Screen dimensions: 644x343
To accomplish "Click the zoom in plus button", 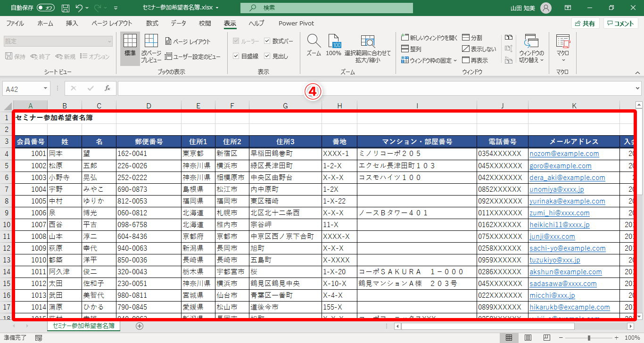I will point(616,338).
